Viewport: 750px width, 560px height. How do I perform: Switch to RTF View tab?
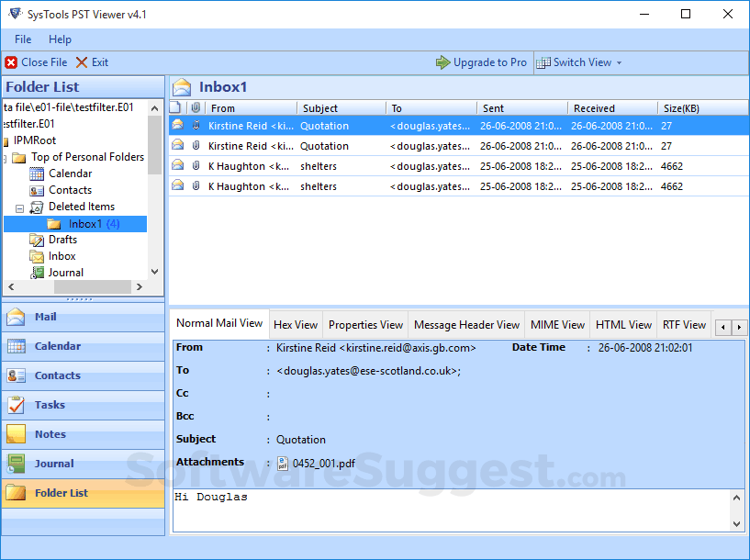684,325
